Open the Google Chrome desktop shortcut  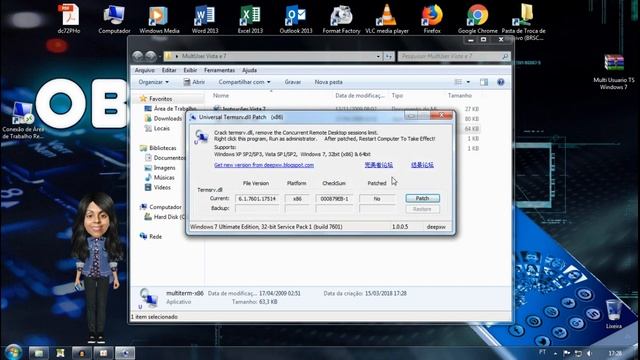coord(478,18)
